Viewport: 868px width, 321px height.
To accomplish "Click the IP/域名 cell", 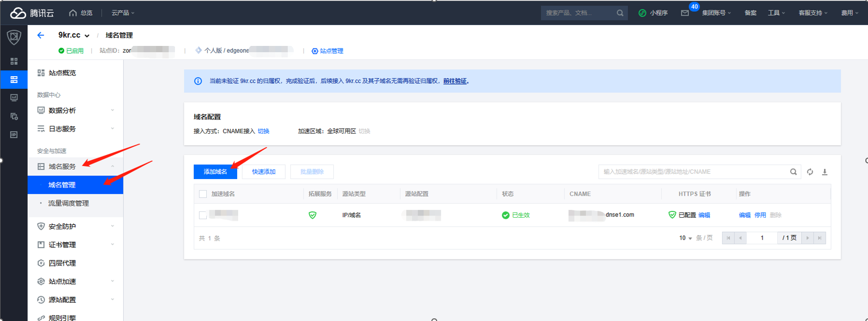I will (351, 215).
